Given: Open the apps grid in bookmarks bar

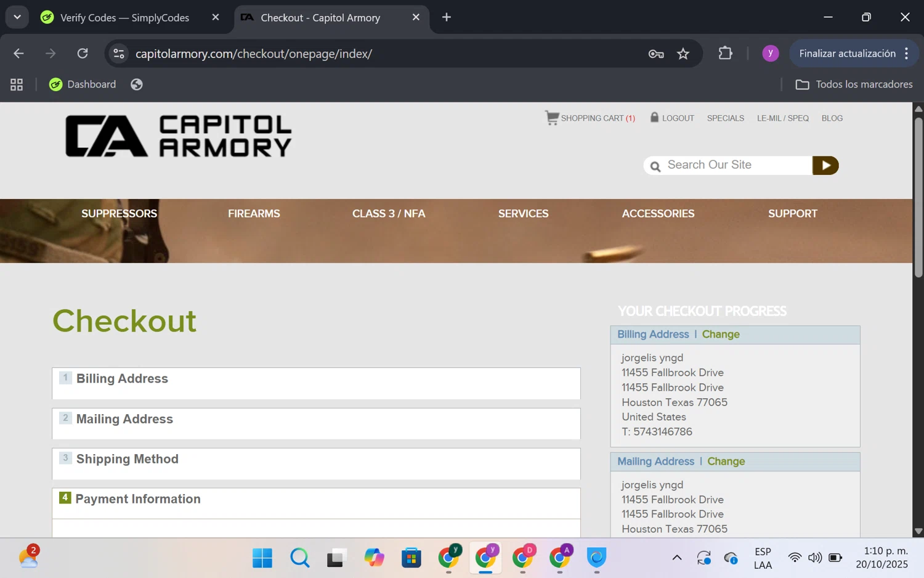Looking at the screenshot, I should pyautogui.click(x=17, y=84).
